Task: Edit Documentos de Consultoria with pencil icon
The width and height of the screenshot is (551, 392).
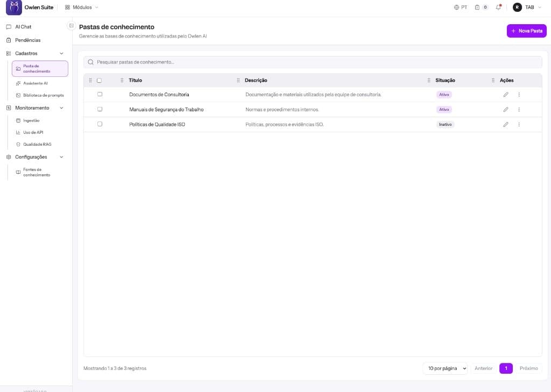Action: click(x=506, y=95)
